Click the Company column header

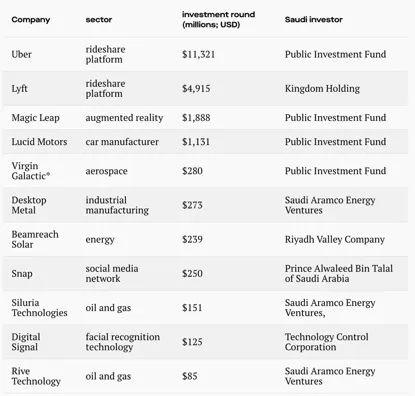point(31,20)
